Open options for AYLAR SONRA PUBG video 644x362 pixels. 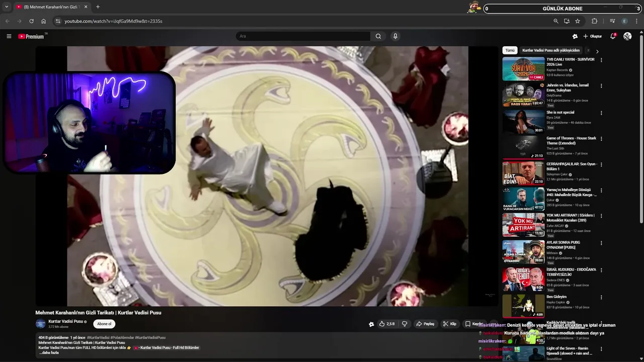[601, 243]
